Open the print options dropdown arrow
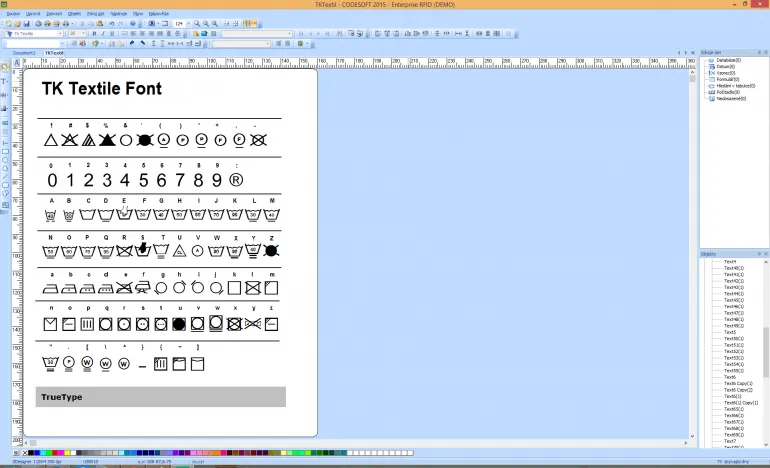 pyautogui.click(x=72, y=24)
